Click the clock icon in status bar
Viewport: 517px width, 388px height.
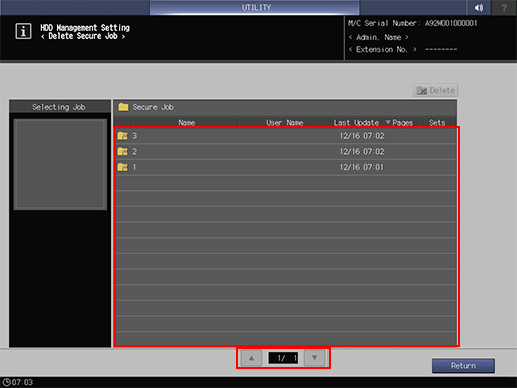7,382
